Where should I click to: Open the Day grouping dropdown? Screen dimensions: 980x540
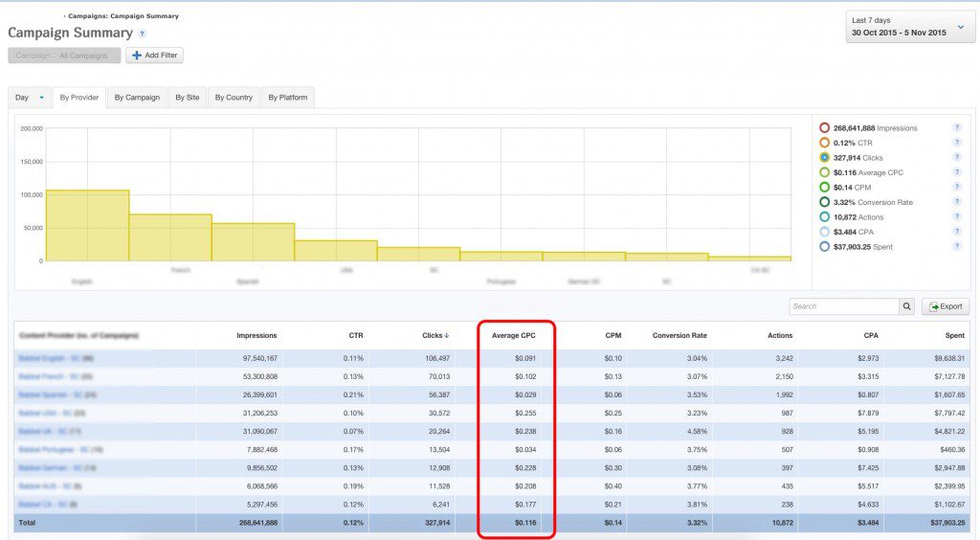coord(30,98)
